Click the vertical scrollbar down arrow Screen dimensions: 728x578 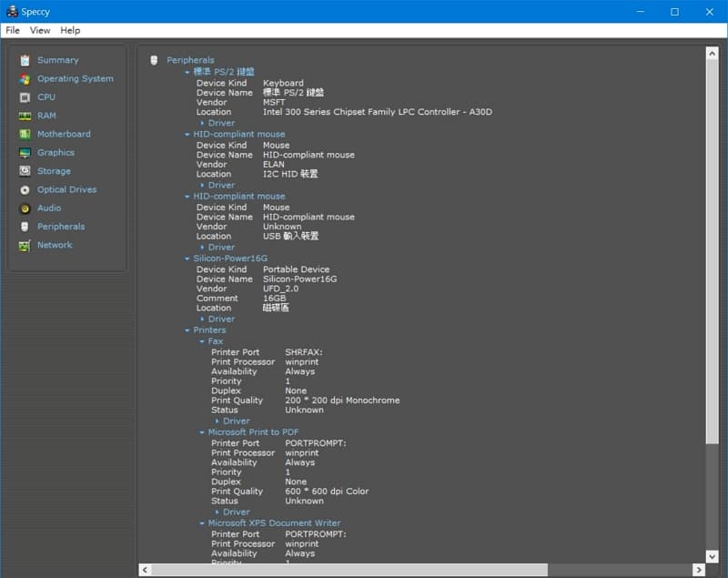tap(712, 556)
